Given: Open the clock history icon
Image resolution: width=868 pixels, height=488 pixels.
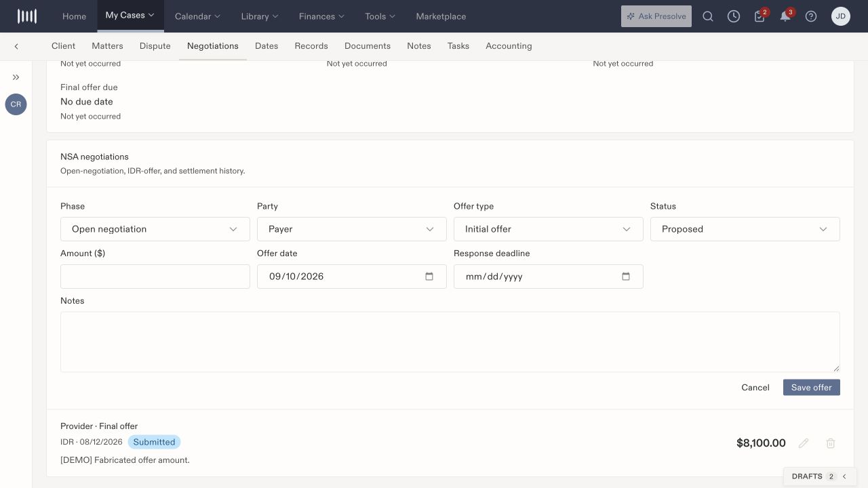Looking at the screenshot, I should (x=734, y=16).
